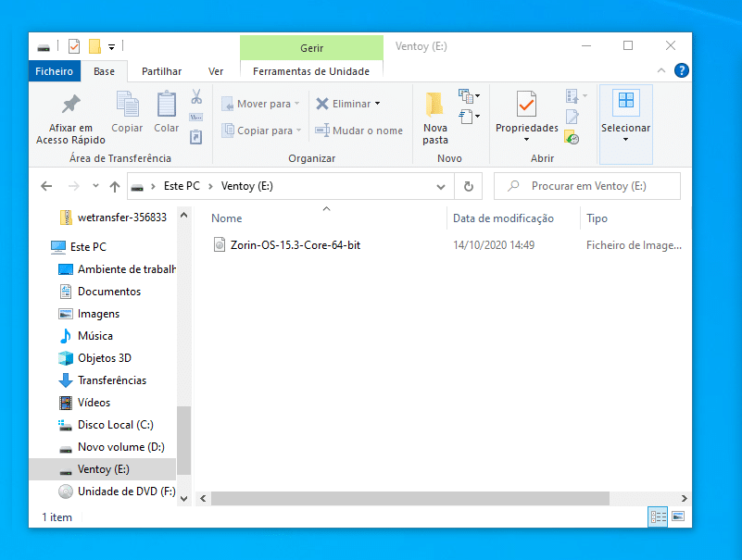Viewport: 742px width, 560px height.
Task: Collapse the ribbon with the chevron
Action: [x=661, y=70]
